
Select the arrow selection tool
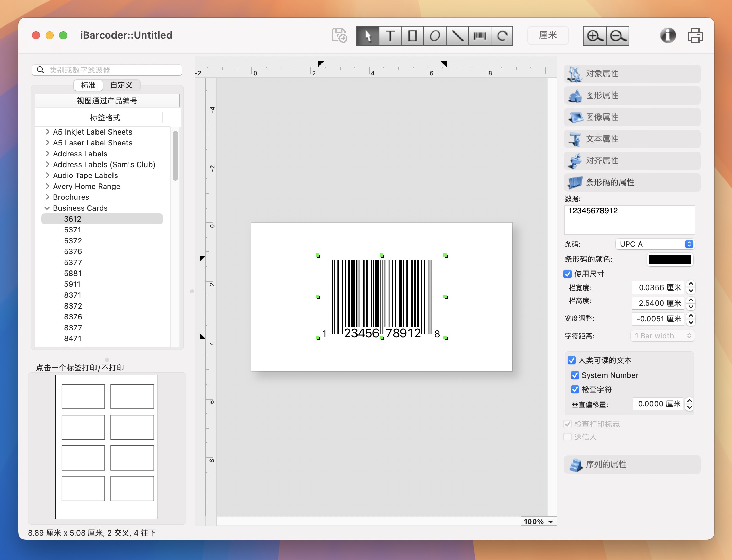367,35
